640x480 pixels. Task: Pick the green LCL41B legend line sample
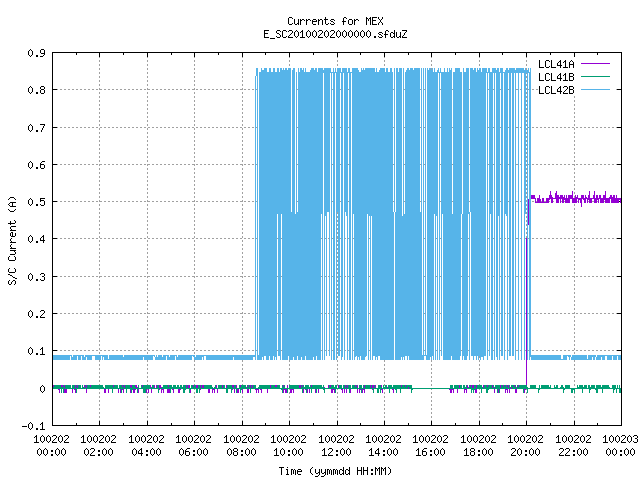tap(596, 76)
